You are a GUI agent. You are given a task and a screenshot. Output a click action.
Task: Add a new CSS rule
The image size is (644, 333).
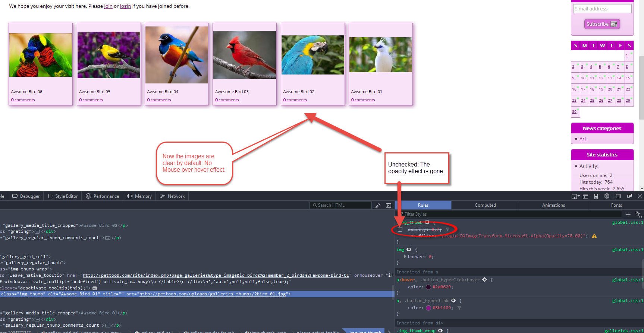click(628, 214)
